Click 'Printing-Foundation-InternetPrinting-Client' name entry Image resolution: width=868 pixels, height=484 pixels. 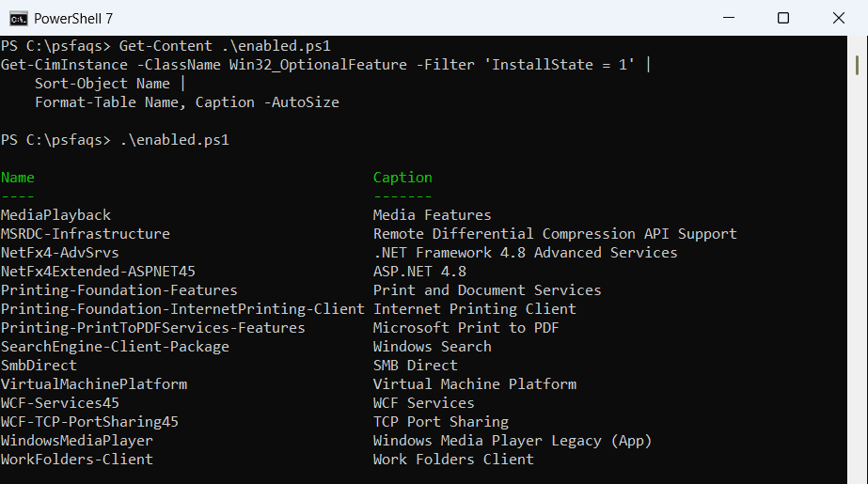point(182,309)
